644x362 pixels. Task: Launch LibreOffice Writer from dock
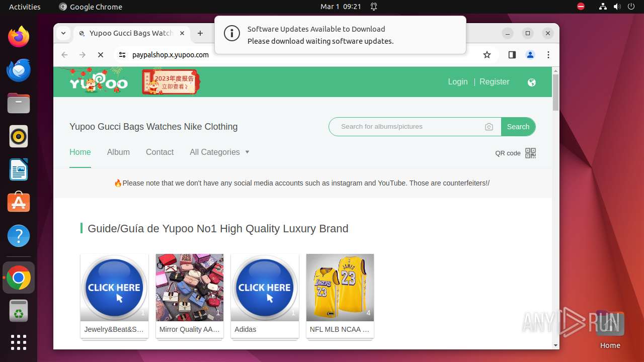pos(19,169)
